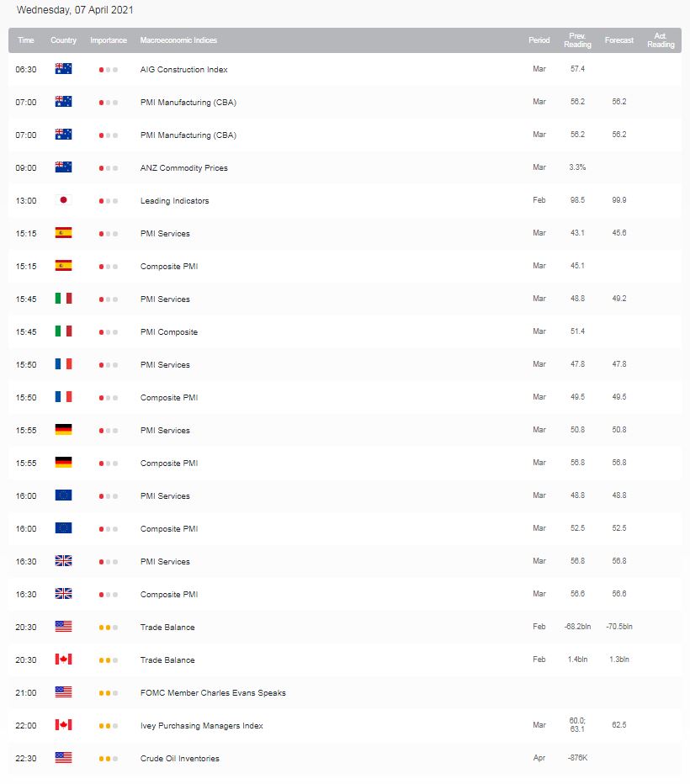Click Spain flag on PMI Services row

[x=63, y=233]
